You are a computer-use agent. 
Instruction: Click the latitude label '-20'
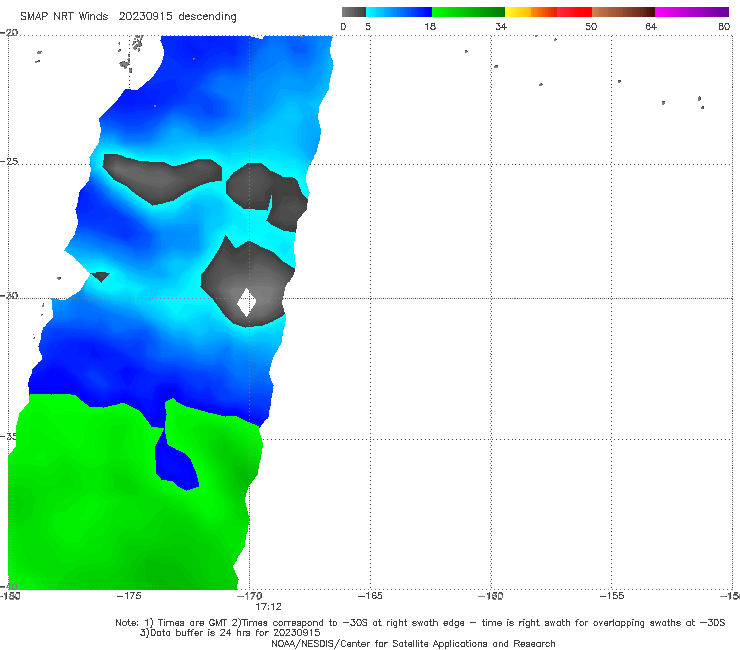click(x=9, y=33)
